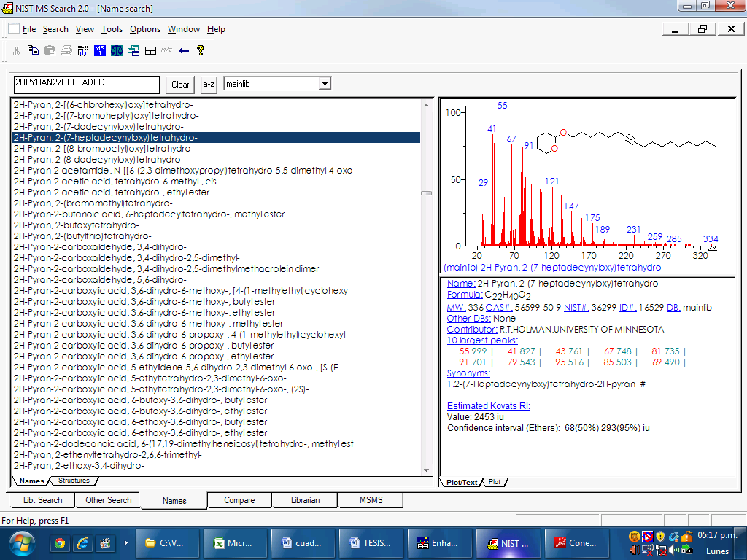Switch to the Lib. Search tab

pos(42,500)
